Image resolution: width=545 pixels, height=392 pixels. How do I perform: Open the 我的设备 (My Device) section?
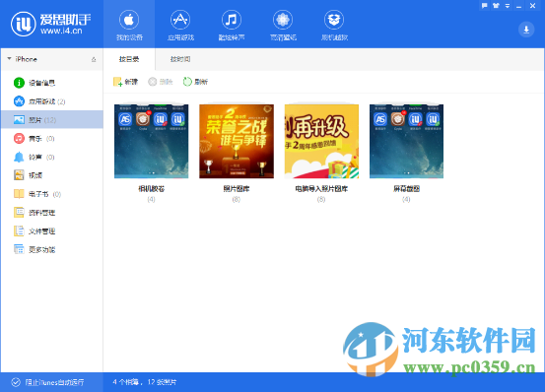click(129, 25)
